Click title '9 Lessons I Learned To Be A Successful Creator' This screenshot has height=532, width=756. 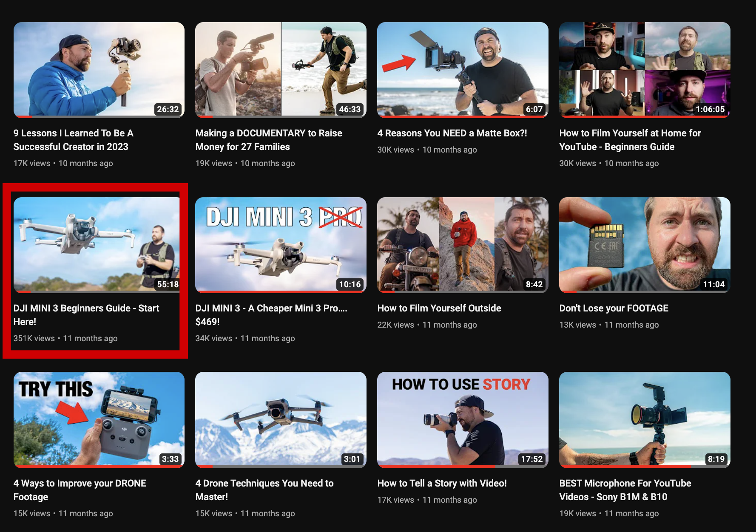[74, 140]
